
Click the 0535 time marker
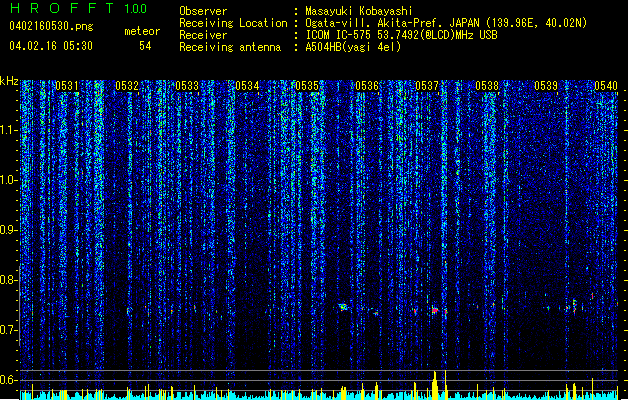tap(307, 86)
